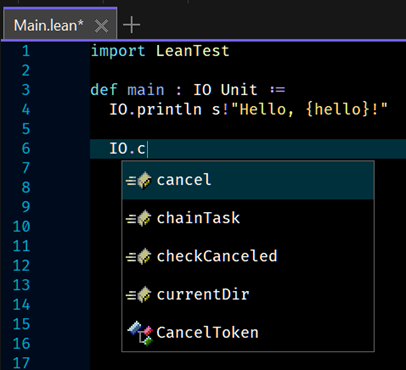Viewport: 406px width, 370px height.
Task: Close the Main.lean tab
Action: 101,26
